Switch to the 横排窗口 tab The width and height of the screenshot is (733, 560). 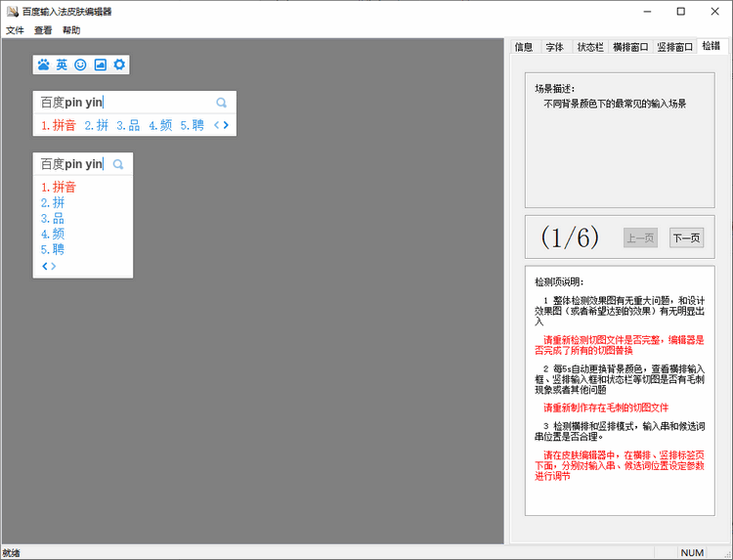[630, 47]
